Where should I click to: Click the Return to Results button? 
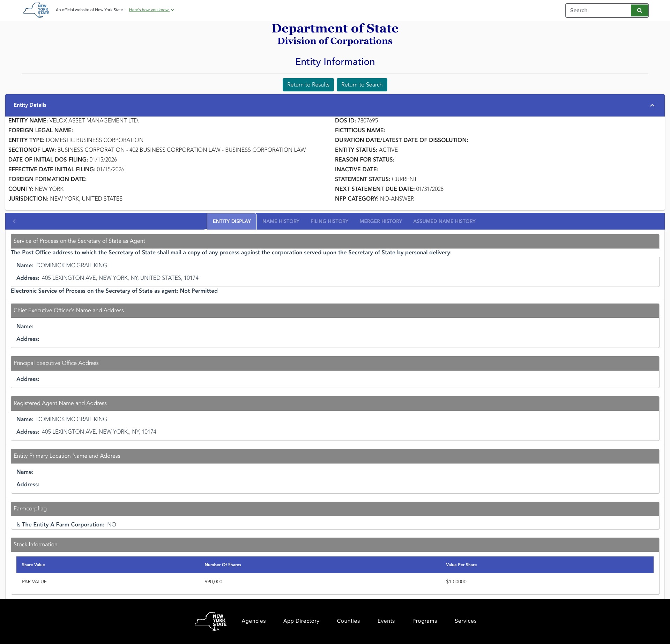[308, 85]
